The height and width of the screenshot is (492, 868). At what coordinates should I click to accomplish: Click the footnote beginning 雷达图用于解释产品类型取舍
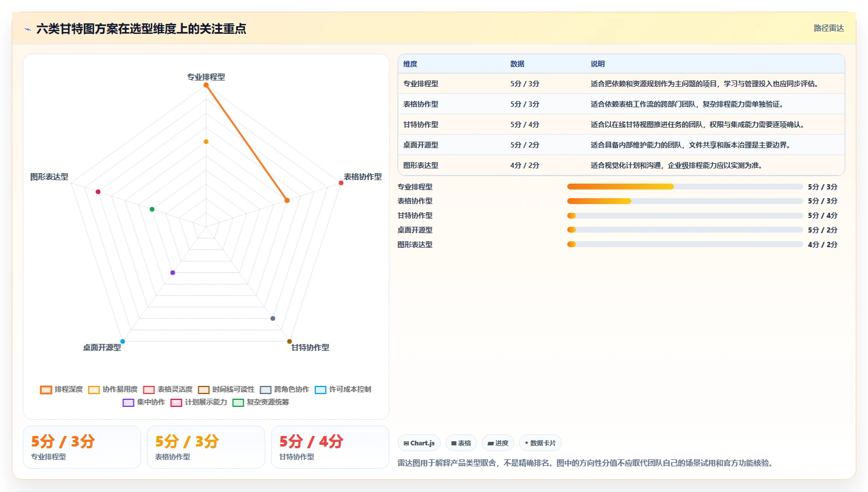point(585,463)
